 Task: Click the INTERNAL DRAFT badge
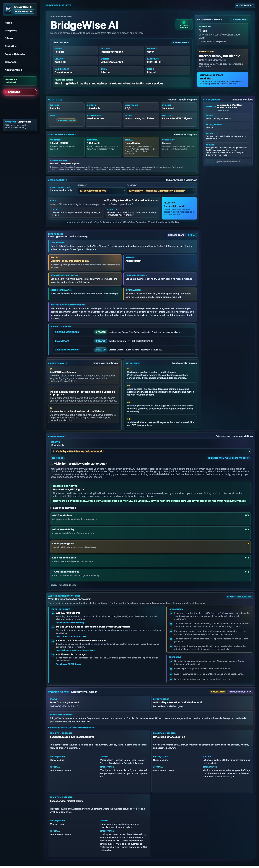point(176,235)
